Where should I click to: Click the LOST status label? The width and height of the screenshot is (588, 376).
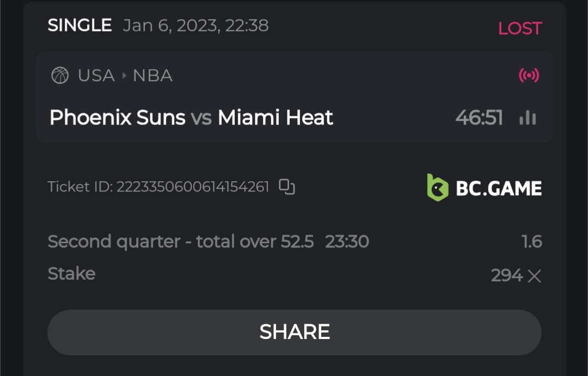pos(520,28)
